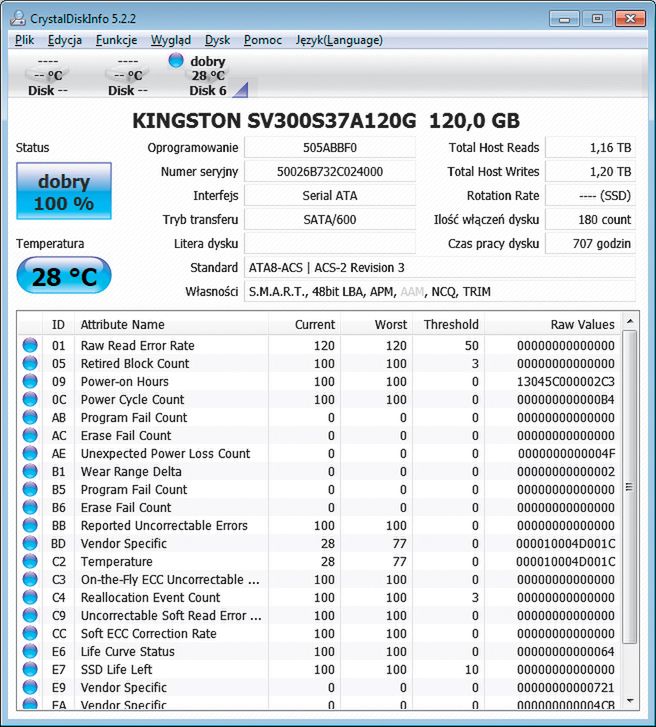Image resolution: width=656 pixels, height=727 pixels.
Task: Click the status orb for Life Curve Status
Action: (30, 651)
